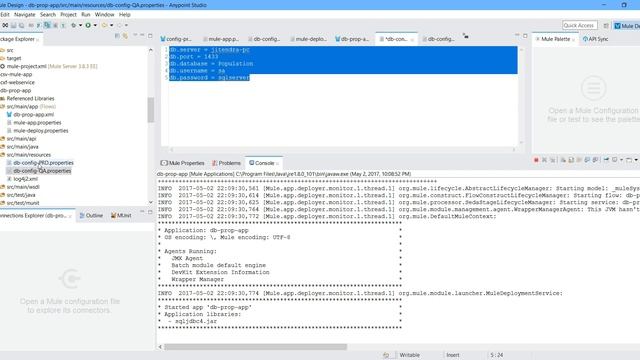This screenshot has height=360, width=640.
Task: Select the Outline tab
Action: click(x=91, y=216)
